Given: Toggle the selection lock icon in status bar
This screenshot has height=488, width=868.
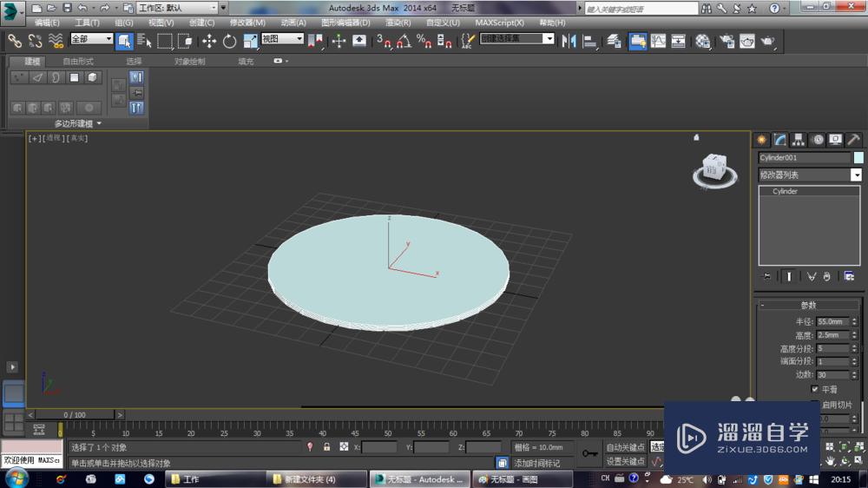Looking at the screenshot, I should click(x=326, y=447).
